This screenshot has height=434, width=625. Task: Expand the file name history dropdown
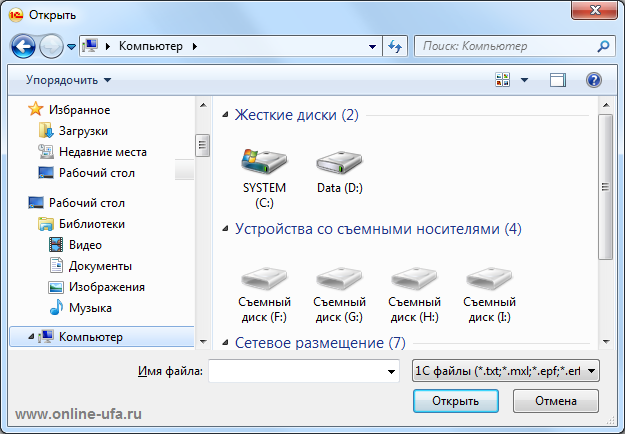pyautogui.click(x=391, y=371)
